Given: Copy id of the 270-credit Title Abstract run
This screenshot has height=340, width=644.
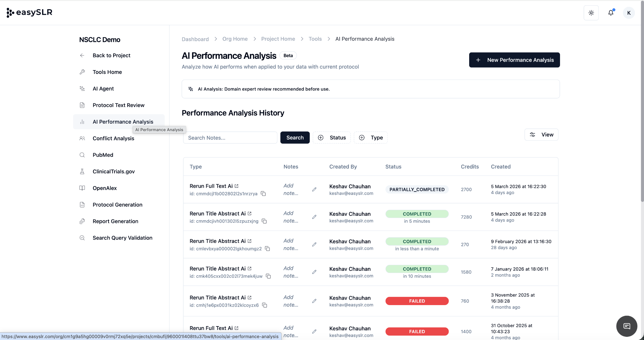Looking at the screenshot, I should tap(268, 249).
